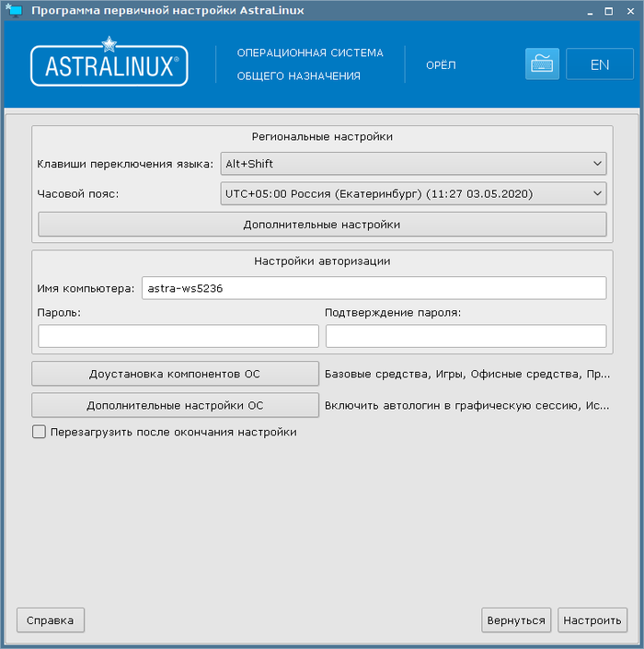This screenshot has width=644, height=649.
Task: Click the ОРЁЛ edition label
Action: (x=441, y=65)
